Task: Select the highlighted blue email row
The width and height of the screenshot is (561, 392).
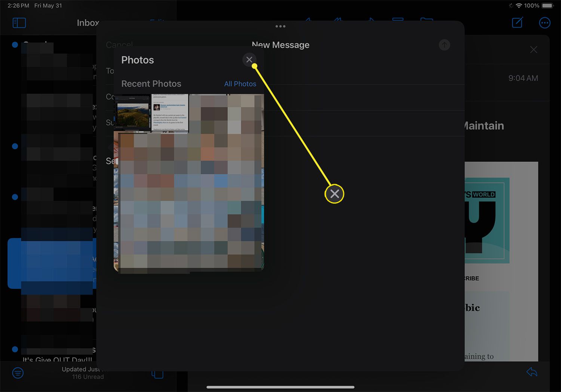Action: [52, 263]
